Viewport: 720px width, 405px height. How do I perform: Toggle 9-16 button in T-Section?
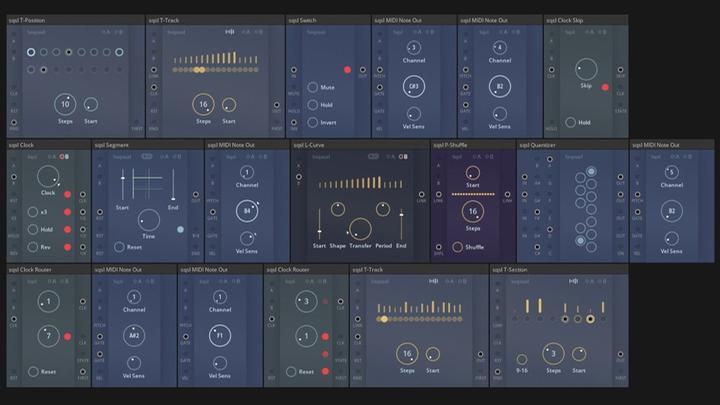522,359
